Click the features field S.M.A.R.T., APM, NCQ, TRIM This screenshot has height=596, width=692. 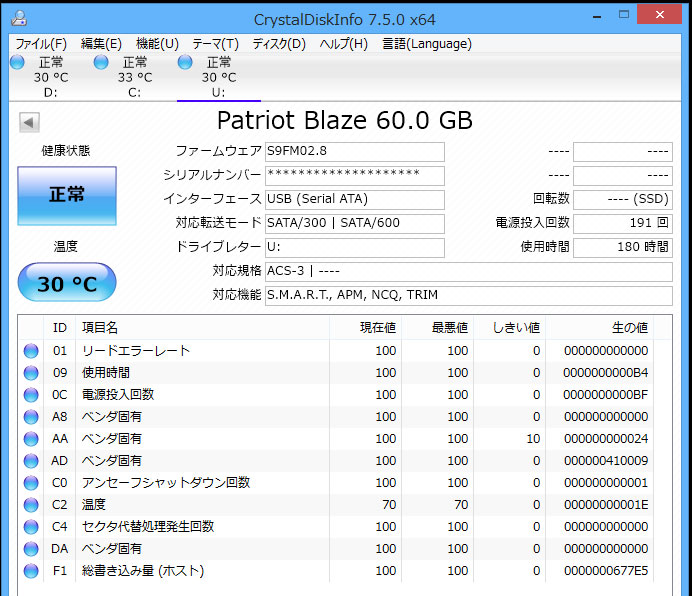(469, 295)
